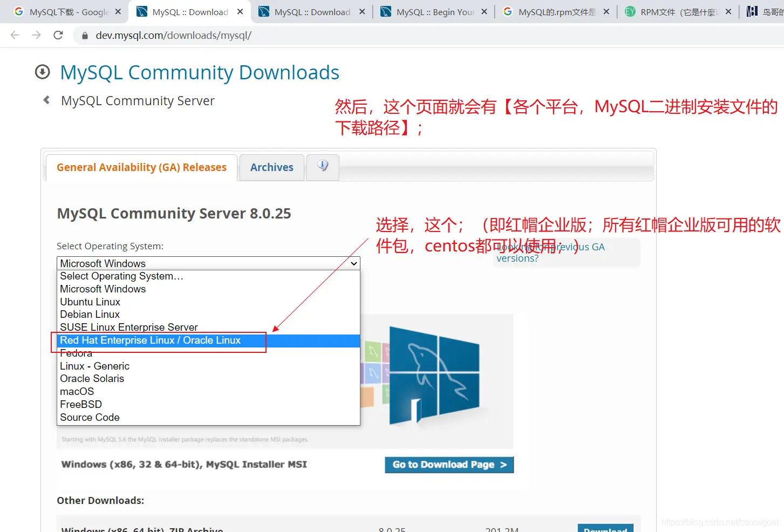Close the RPM文件 browser tab
Screen dimensions: 784x532
point(728,11)
